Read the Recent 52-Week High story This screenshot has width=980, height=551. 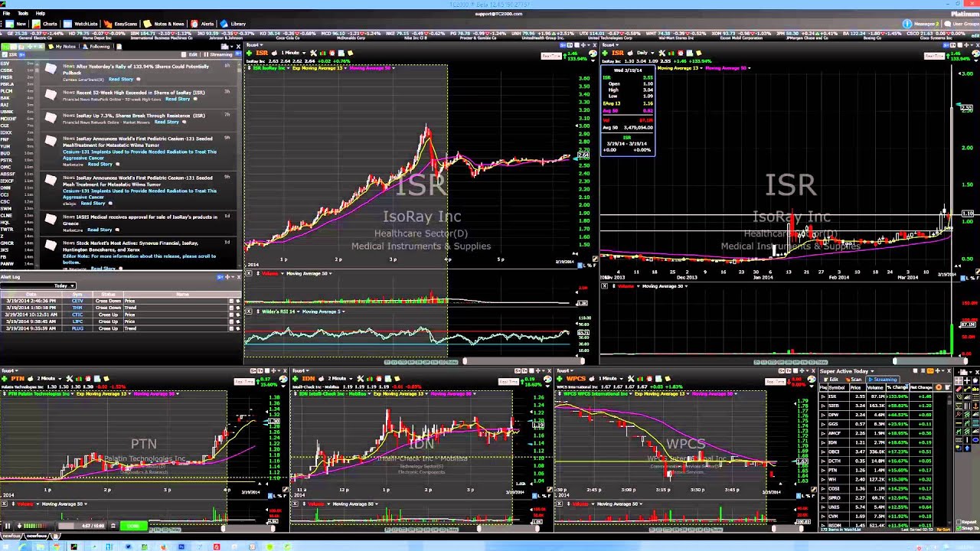178,99
